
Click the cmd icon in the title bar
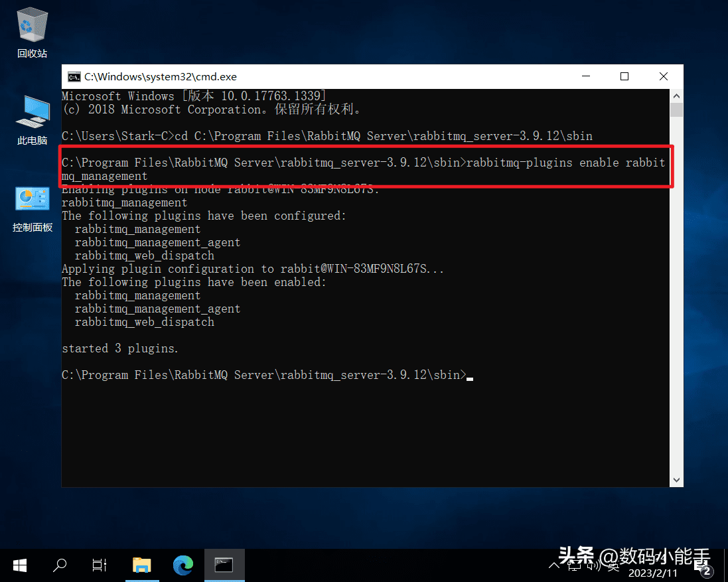[74, 77]
